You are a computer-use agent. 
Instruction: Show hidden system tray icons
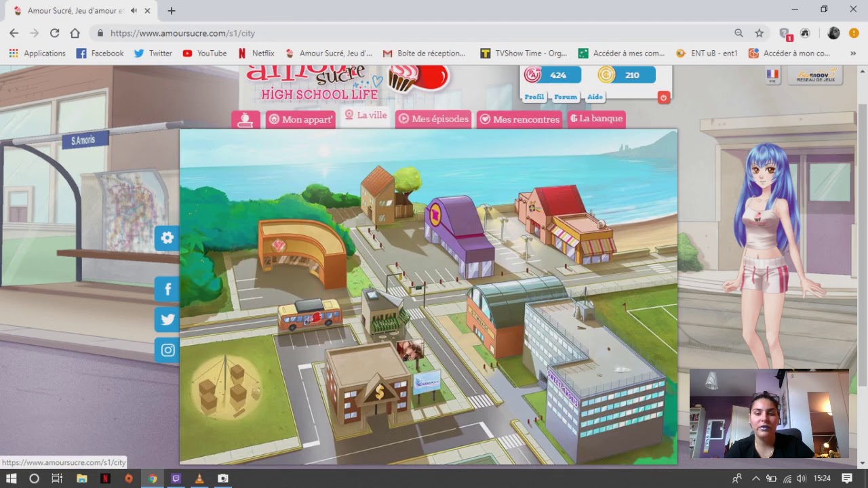(755, 479)
